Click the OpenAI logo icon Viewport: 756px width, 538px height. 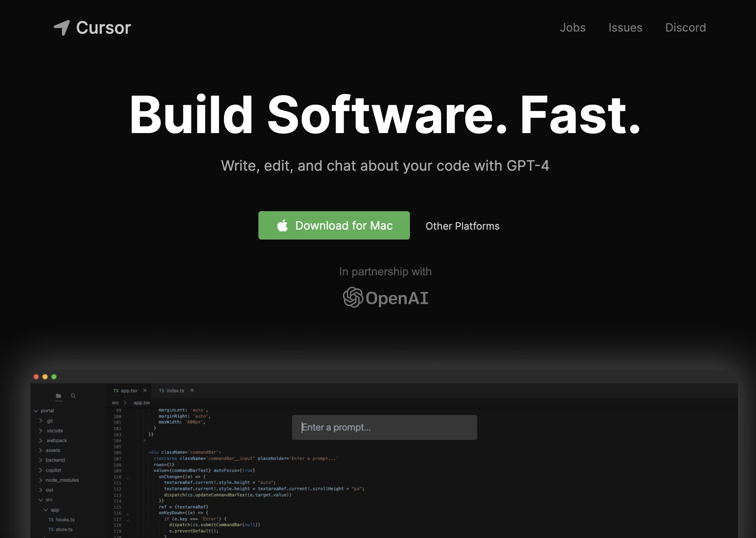click(x=351, y=297)
